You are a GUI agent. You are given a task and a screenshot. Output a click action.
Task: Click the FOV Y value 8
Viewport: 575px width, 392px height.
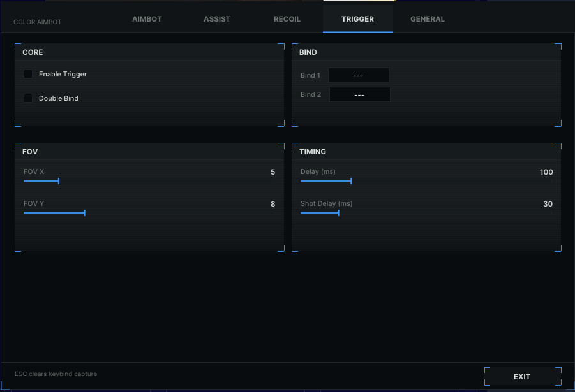pos(273,204)
